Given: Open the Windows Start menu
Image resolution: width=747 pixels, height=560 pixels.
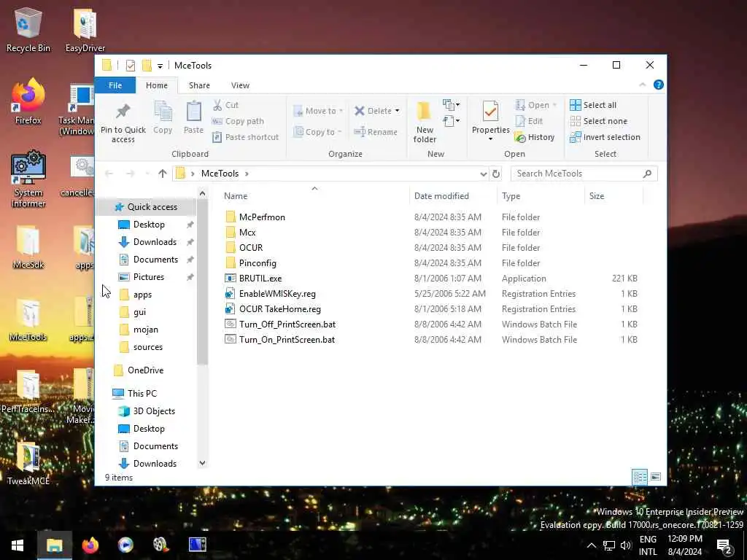Looking at the screenshot, I should click(x=18, y=545).
